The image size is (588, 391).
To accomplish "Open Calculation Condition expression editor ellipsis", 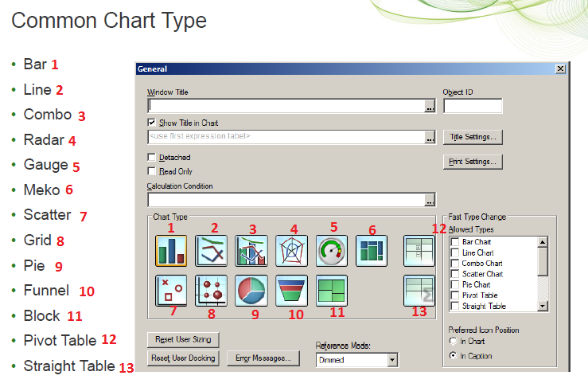I will (430, 200).
